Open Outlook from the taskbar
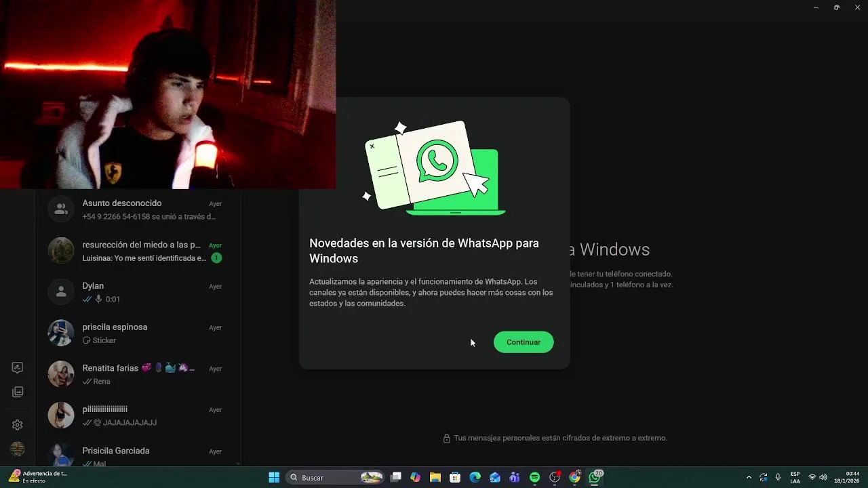Viewport: 868px width, 488px height. [495, 478]
